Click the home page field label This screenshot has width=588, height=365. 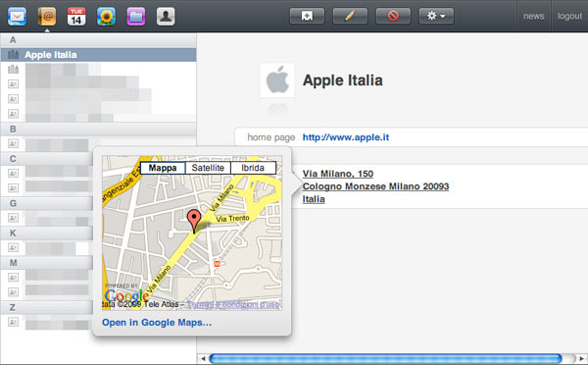[271, 137]
